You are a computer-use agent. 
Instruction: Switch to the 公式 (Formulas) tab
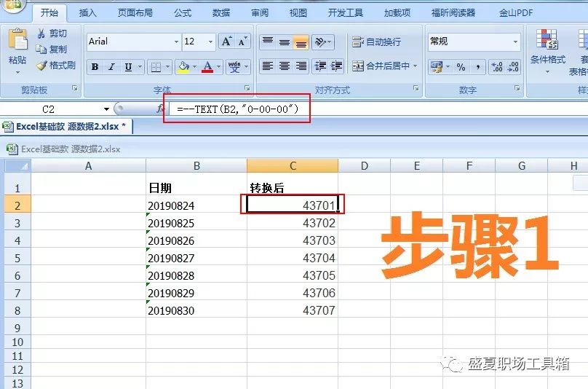pos(183,13)
